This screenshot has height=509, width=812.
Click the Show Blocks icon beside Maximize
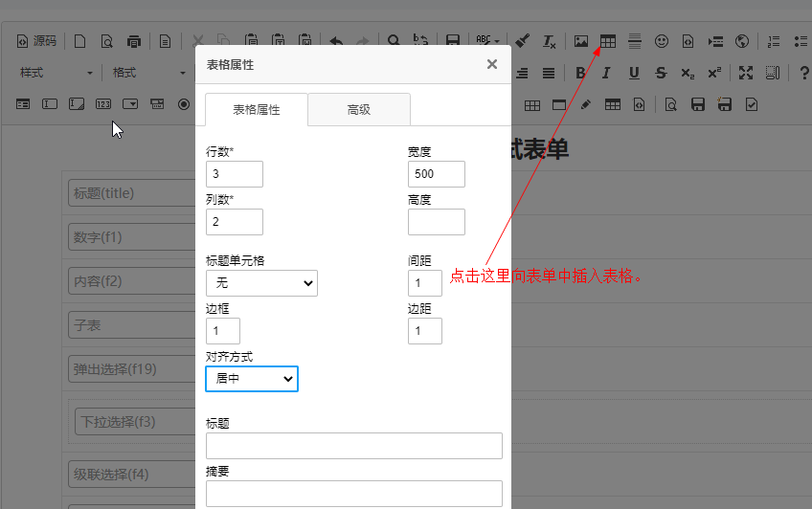[x=772, y=73]
